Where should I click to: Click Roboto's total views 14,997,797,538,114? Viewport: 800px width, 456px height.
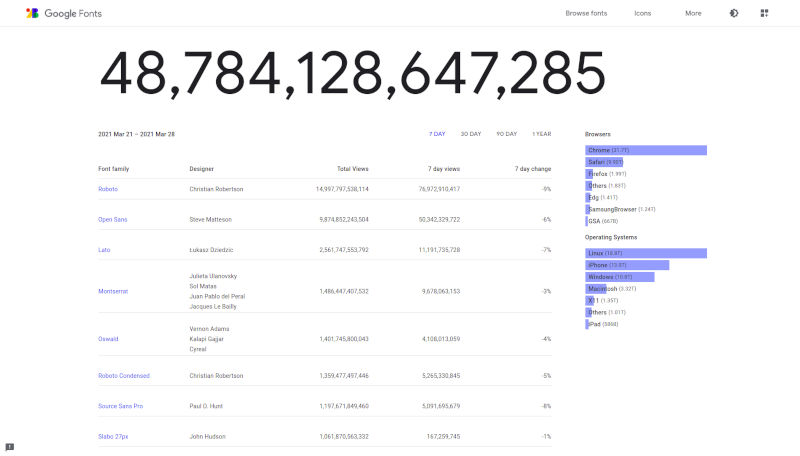[342, 189]
